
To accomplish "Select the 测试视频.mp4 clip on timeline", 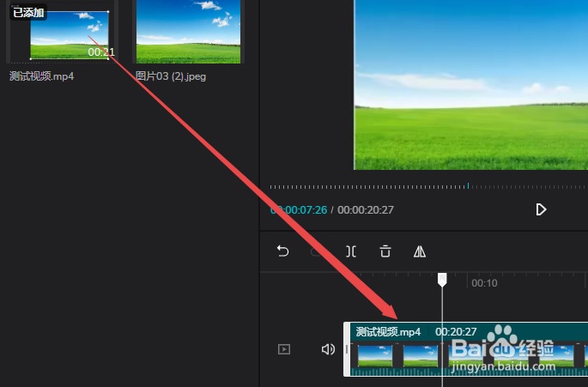I will coord(466,349).
